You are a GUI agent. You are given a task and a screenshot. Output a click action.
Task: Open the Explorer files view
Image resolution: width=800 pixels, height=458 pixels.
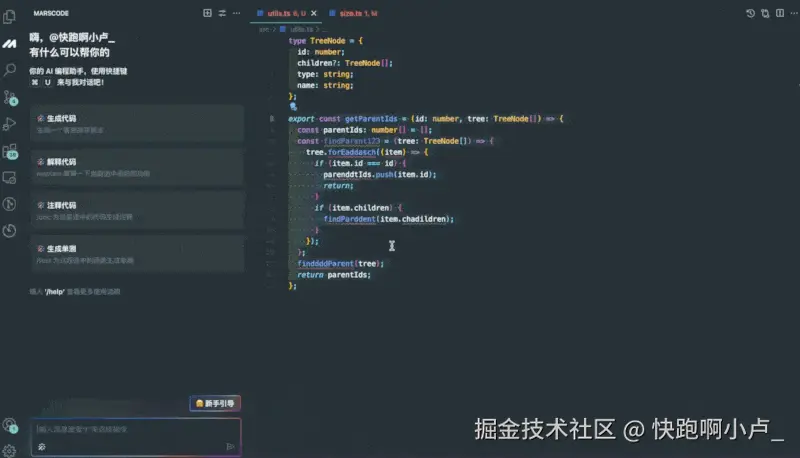click(9, 17)
